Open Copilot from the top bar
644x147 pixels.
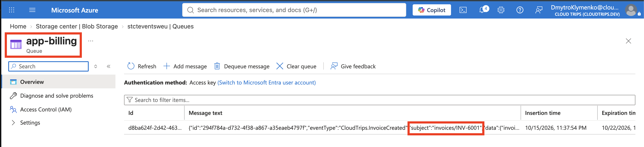tap(431, 10)
